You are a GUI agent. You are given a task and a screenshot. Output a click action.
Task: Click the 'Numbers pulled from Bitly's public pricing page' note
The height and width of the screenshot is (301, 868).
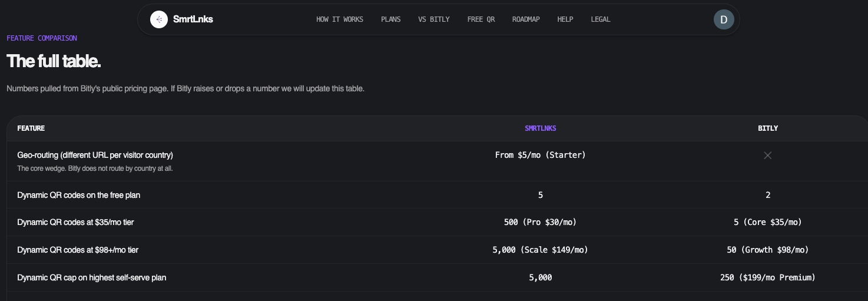point(185,89)
